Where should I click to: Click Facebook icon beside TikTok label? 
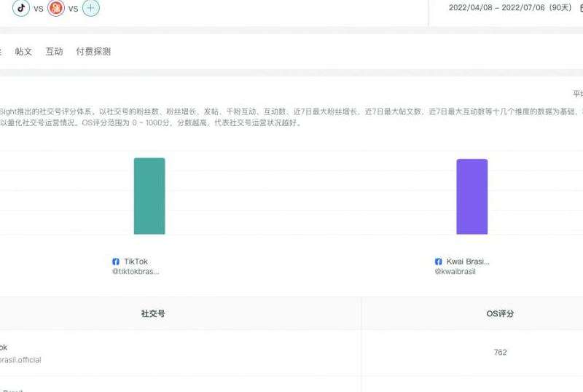(116, 262)
